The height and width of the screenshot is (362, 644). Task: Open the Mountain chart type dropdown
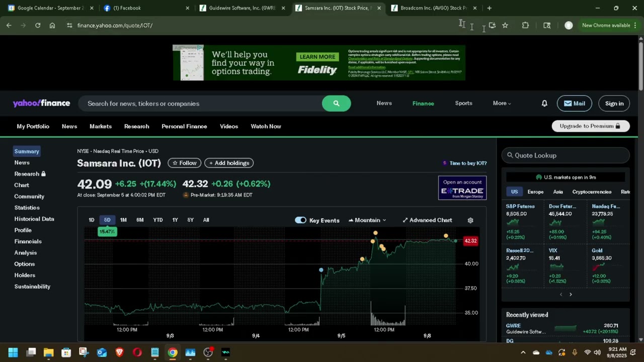pos(367,220)
